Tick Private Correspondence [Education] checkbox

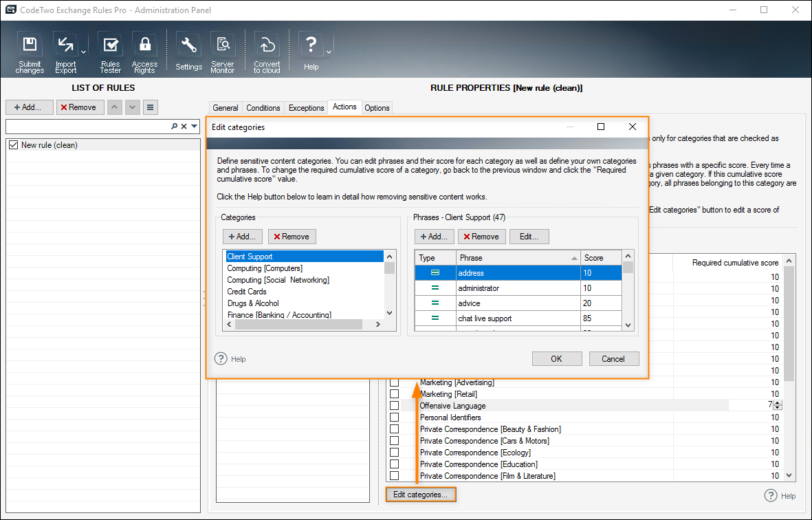coord(394,464)
